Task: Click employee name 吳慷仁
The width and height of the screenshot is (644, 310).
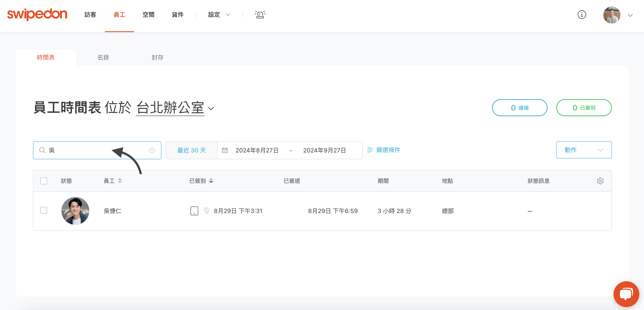Action: click(x=112, y=211)
